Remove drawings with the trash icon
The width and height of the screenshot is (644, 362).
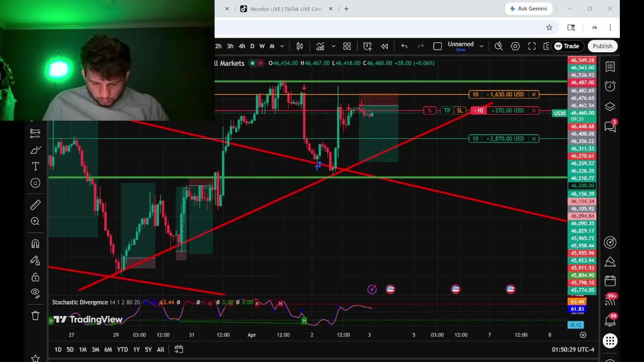(x=35, y=316)
